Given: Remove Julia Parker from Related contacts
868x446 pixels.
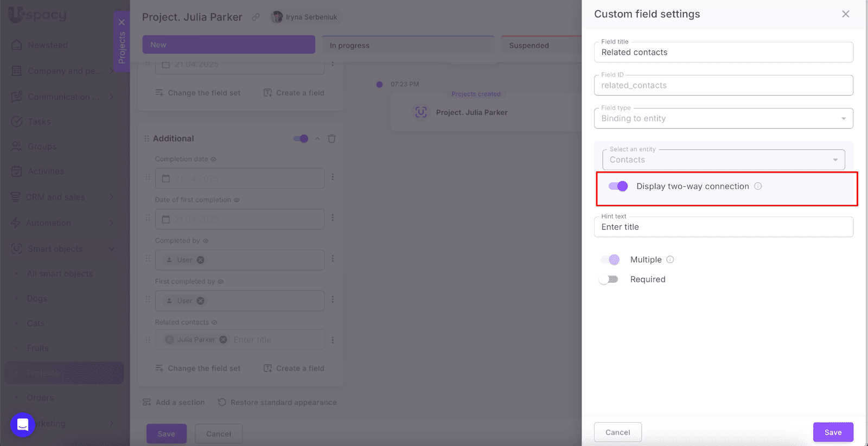Looking at the screenshot, I should (x=223, y=340).
